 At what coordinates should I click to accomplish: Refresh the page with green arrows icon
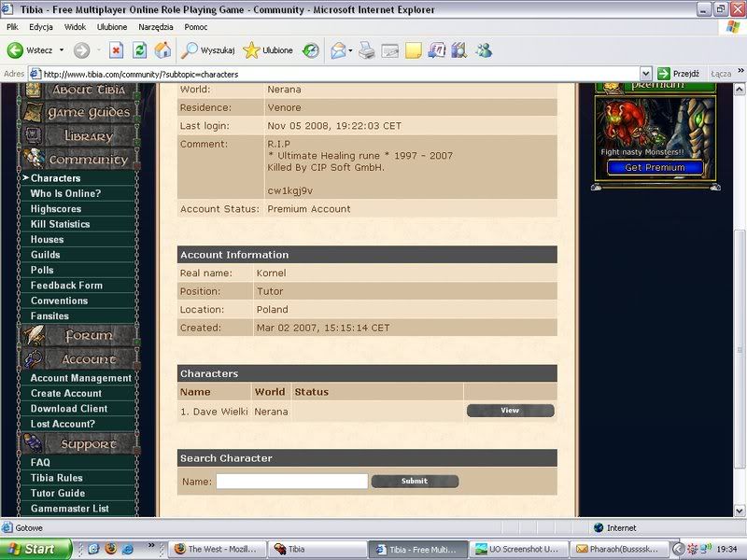point(139,50)
